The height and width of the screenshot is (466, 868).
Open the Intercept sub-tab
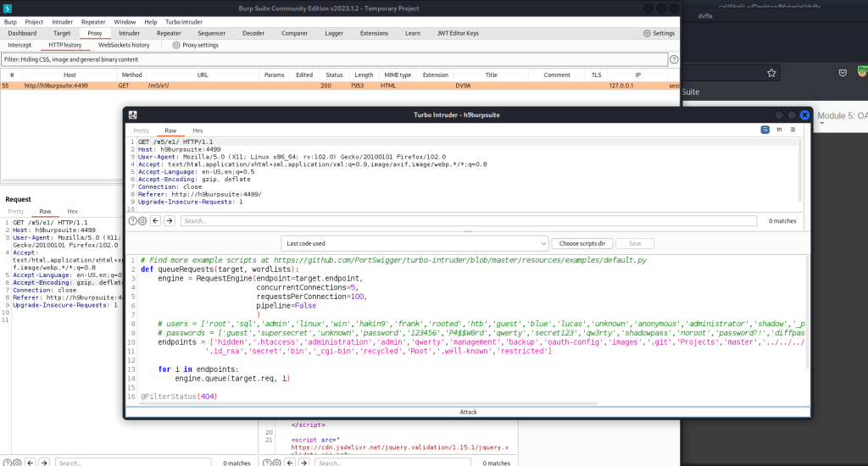[x=19, y=46]
